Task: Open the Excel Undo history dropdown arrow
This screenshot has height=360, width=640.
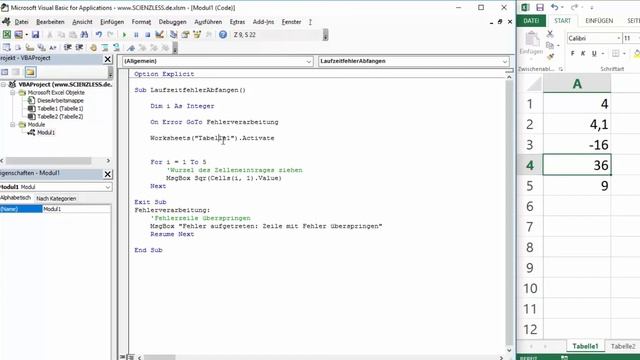Action: 562,7
